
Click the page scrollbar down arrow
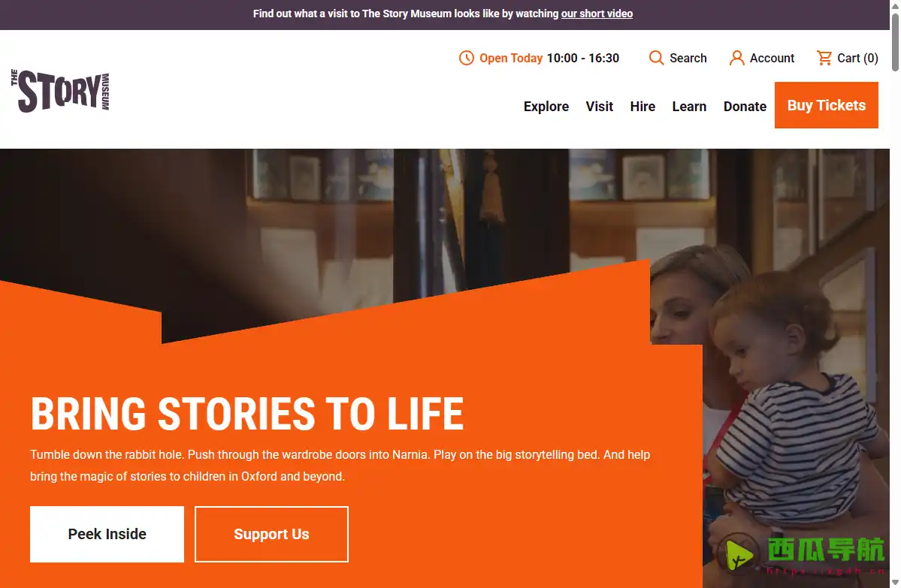click(x=895, y=582)
